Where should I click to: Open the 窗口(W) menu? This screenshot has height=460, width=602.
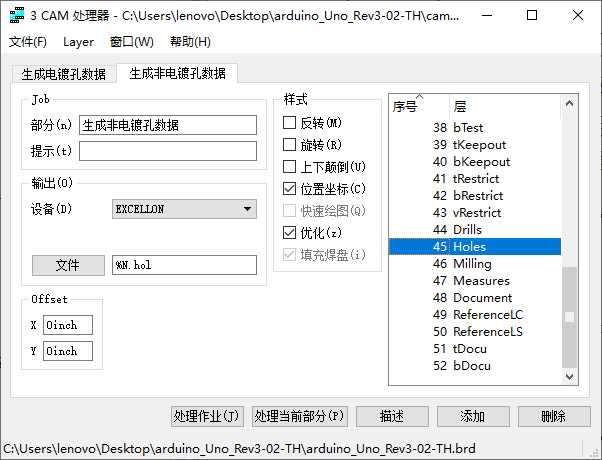(132, 42)
